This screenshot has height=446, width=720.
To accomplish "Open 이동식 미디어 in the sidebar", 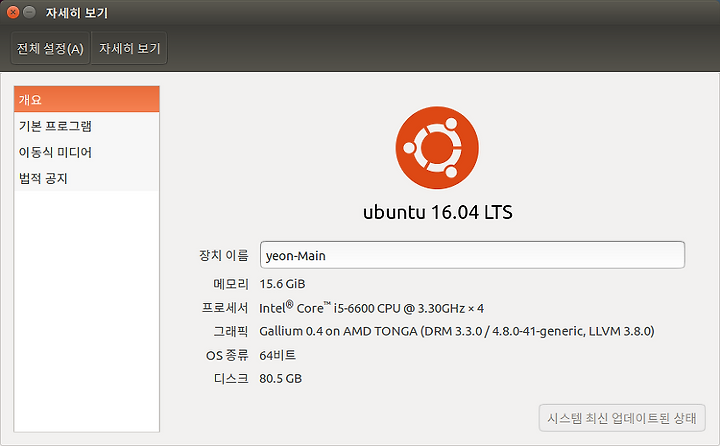I will (87, 152).
